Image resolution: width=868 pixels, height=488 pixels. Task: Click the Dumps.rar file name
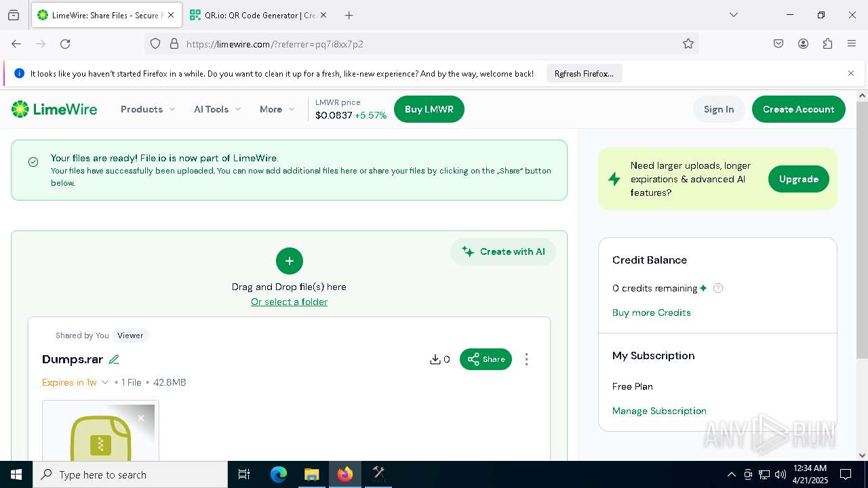[x=73, y=359]
